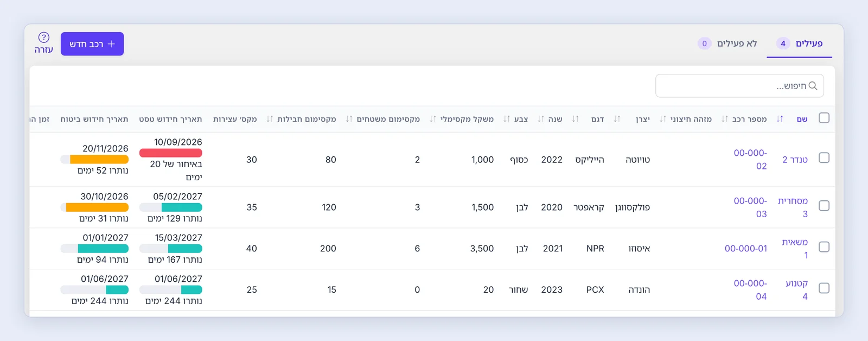Open vehicle number link 00-000-03

tap(750, 207)
